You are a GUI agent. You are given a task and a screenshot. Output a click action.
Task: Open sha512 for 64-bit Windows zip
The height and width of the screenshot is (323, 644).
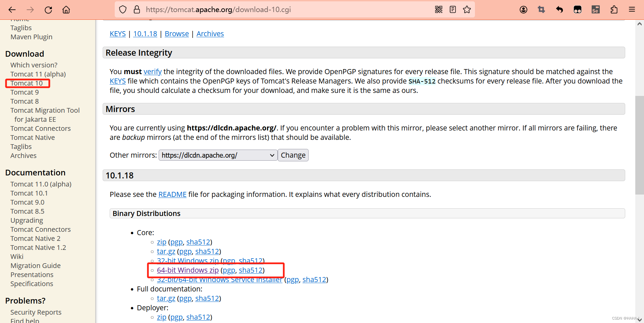(x=251, y=270)
